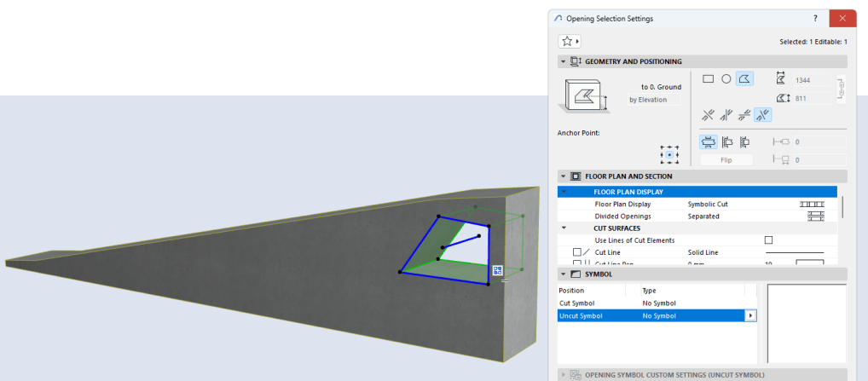The image size is (868, 381).
Task: Click the dimension link chain icon
Action: point(841,89)
